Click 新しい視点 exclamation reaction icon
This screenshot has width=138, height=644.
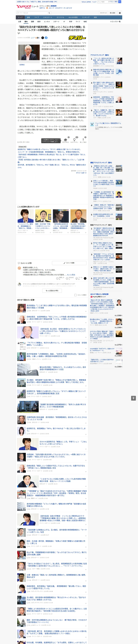[83, 140]
